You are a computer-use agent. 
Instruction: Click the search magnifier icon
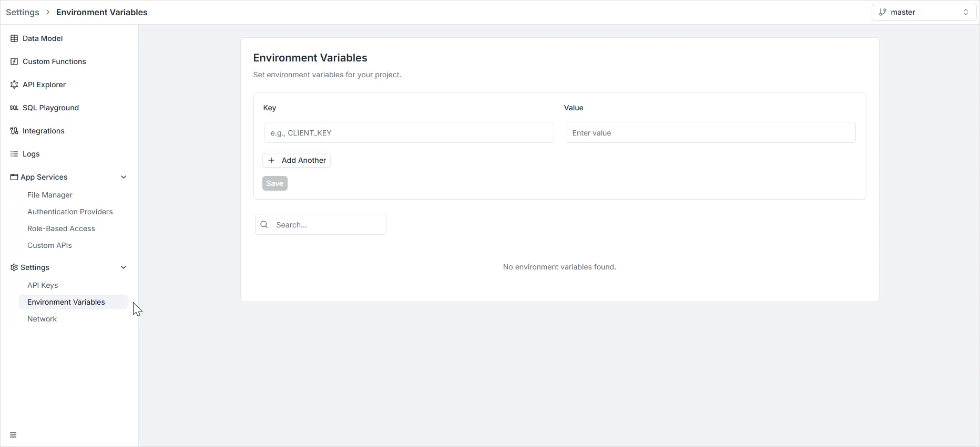pos(264,224)
